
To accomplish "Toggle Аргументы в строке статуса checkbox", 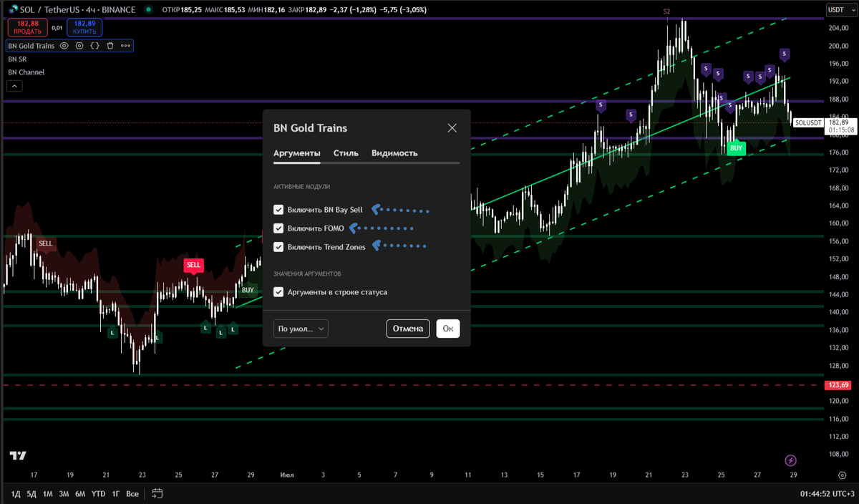I will click(x=278, y=291).
